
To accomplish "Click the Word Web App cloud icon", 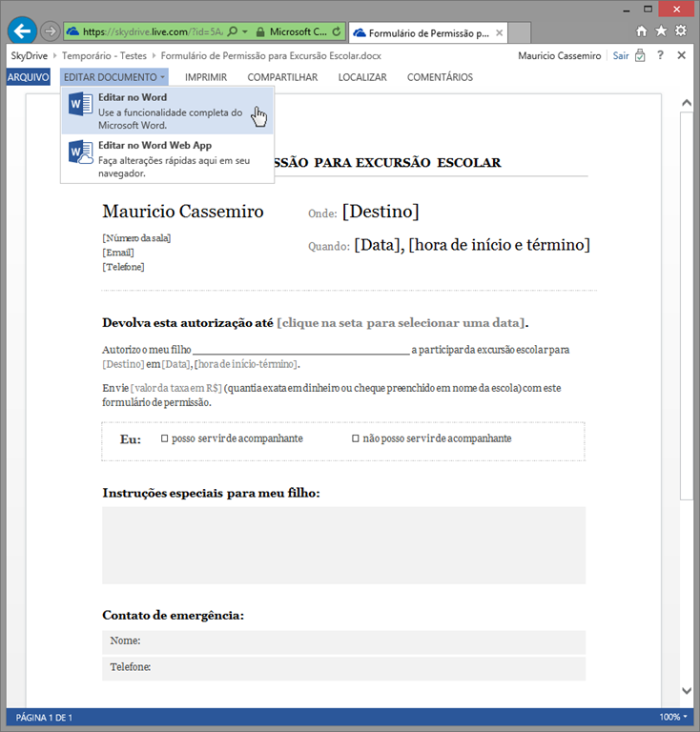I will (x=80, y=152).
